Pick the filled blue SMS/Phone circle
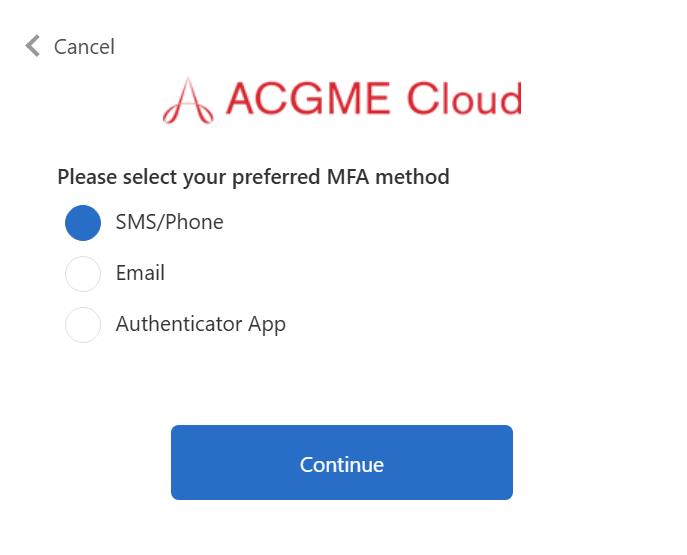This screenshot has height=555, width=687. click(83, 223)
